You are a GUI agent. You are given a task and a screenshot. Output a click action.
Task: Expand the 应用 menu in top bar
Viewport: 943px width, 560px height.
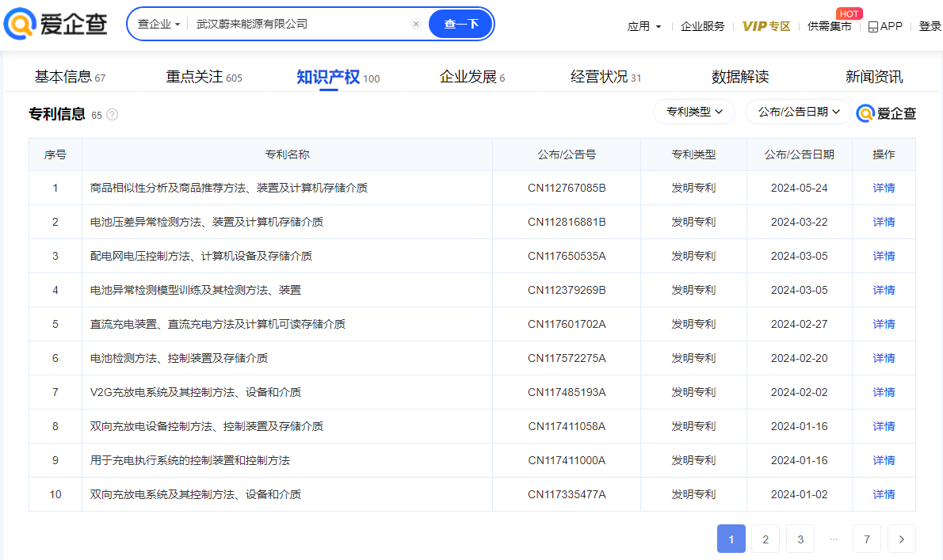click(x=643, y=26)
